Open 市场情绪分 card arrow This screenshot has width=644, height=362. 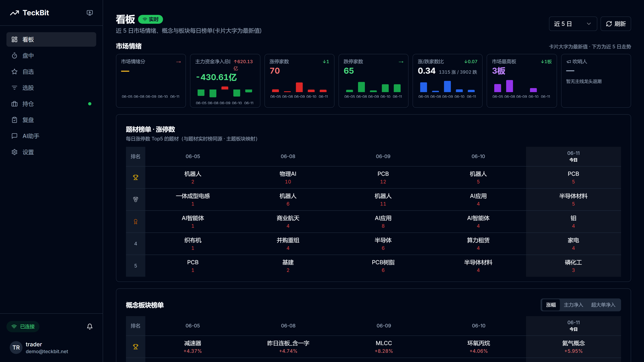[x=179, y=62]
